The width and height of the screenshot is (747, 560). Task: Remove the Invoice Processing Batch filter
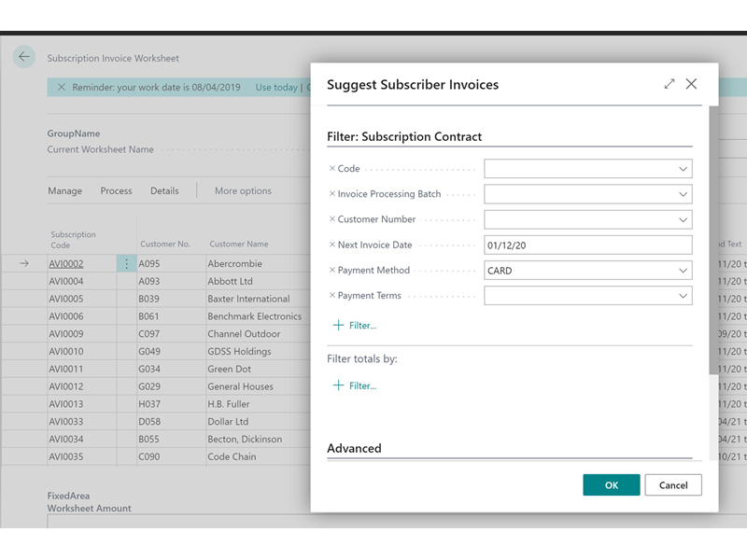click(331, 194)
